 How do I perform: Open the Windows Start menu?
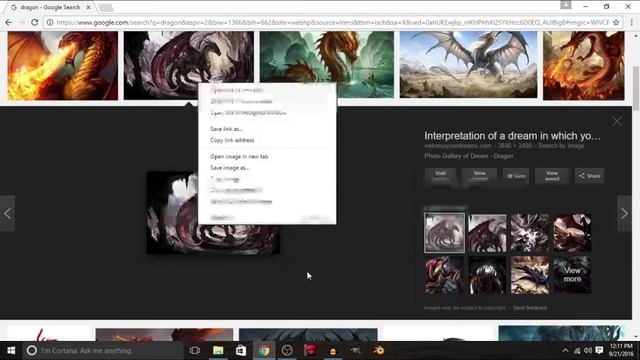point(11,351)
